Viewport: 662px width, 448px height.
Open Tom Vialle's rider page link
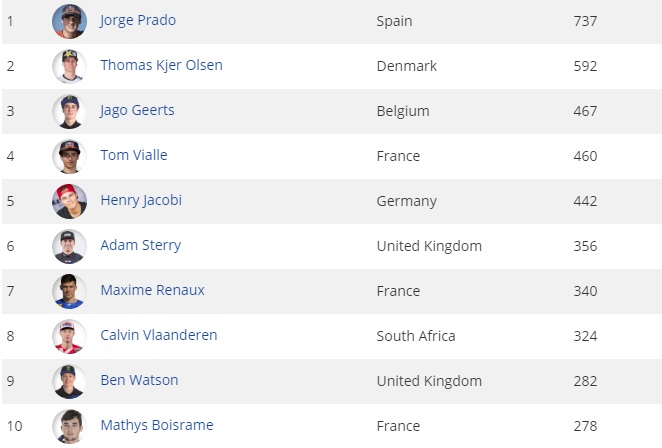[x=134, y=155]
